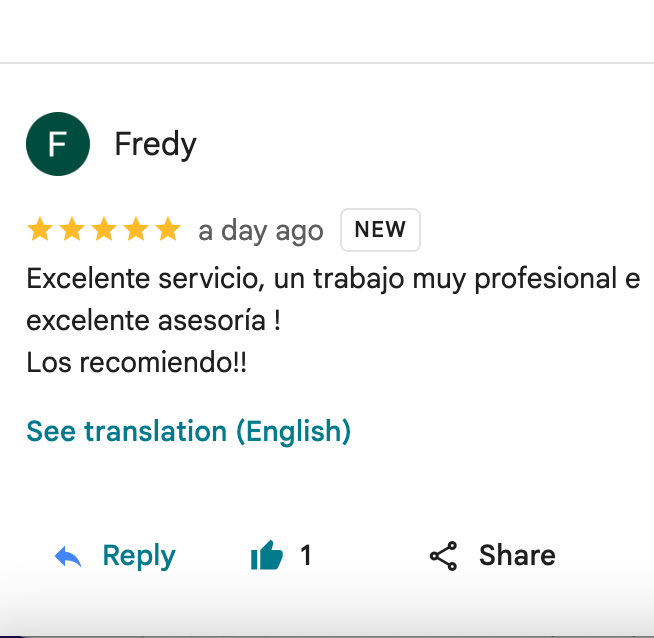Click the 'a day ago' timestamp
654x638 pixels.
point(260,231)
